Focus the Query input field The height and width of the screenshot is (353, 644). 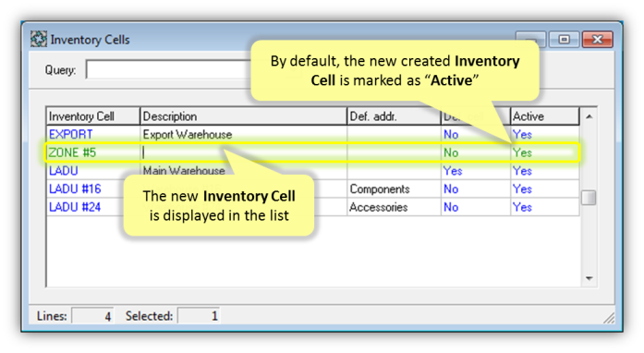click(x=168, y=69)
